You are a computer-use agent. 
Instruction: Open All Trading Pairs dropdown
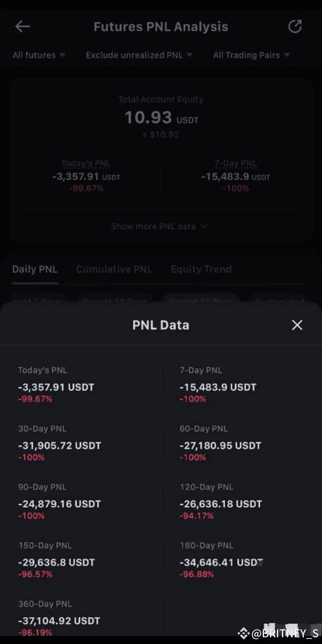click(x=251, y=55)
